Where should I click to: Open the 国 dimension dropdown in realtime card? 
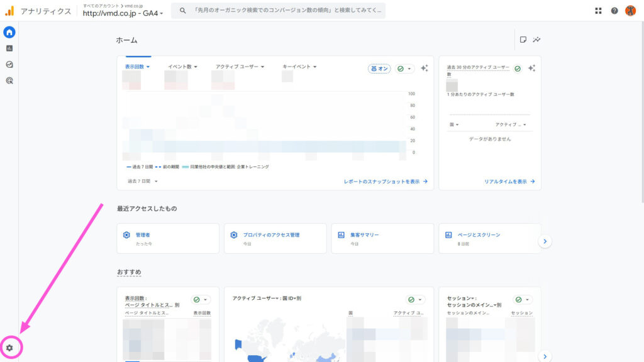click(452, 124)
